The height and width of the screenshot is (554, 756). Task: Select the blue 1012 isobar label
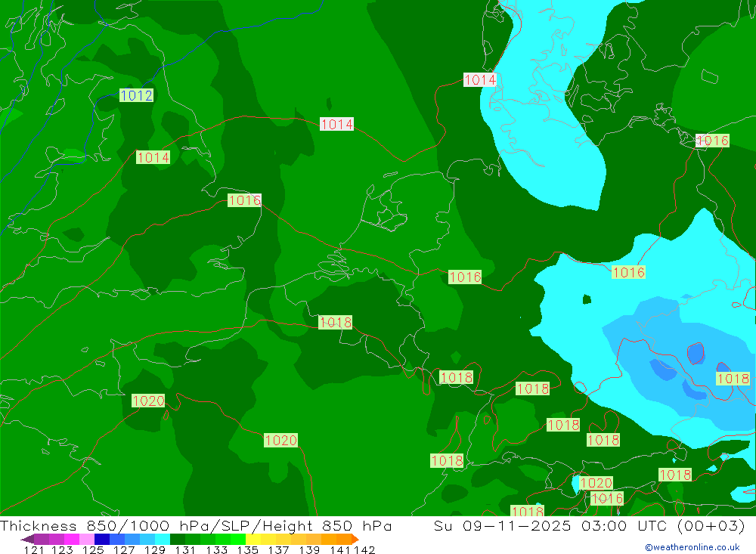click(136, 95)
